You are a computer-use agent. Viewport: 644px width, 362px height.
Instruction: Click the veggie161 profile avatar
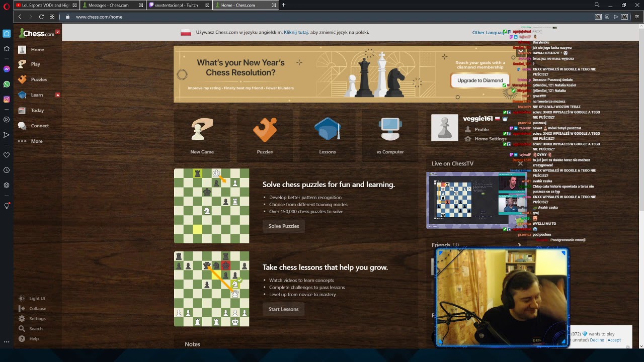445,128
